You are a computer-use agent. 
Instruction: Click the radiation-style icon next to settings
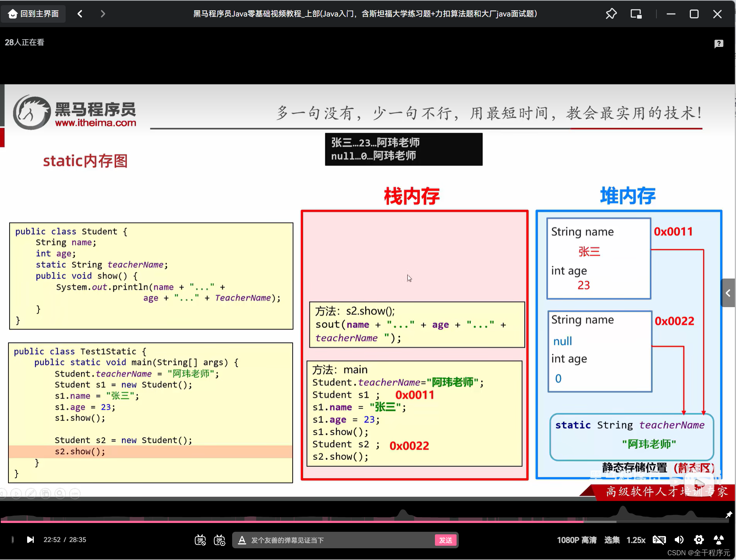click(718, 539)
